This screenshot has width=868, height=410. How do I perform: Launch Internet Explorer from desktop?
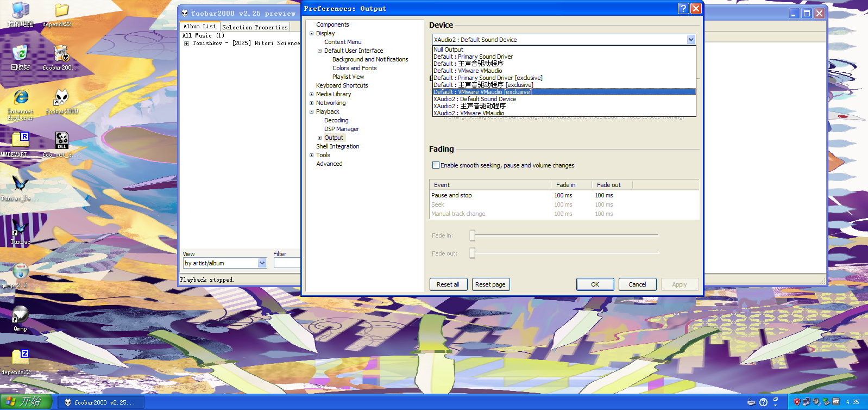pos(21,104)
